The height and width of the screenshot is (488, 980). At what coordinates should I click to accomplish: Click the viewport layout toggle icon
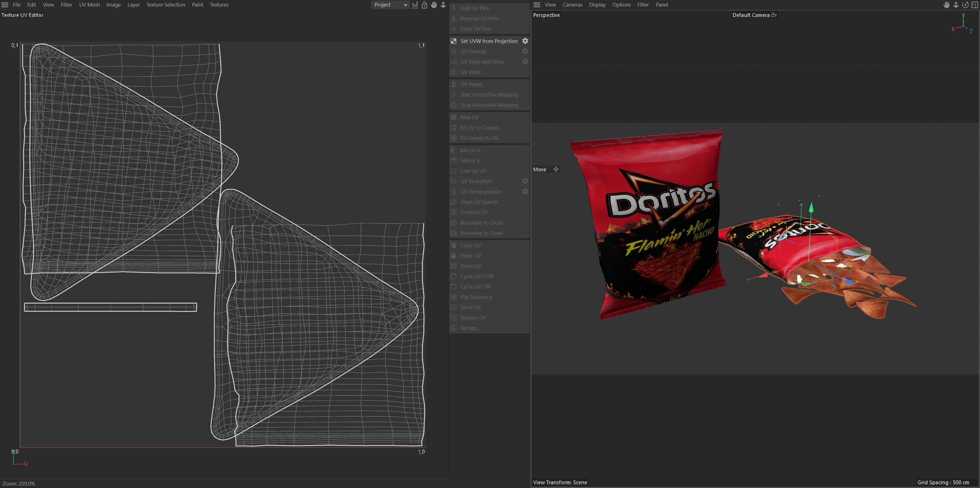[975, 5]
